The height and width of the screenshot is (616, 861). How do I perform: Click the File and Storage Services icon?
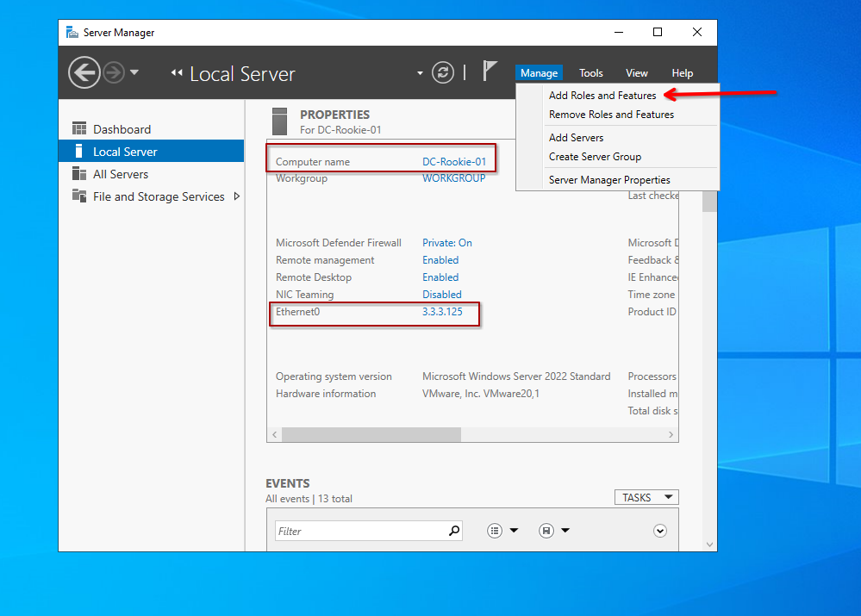(79, 196)
